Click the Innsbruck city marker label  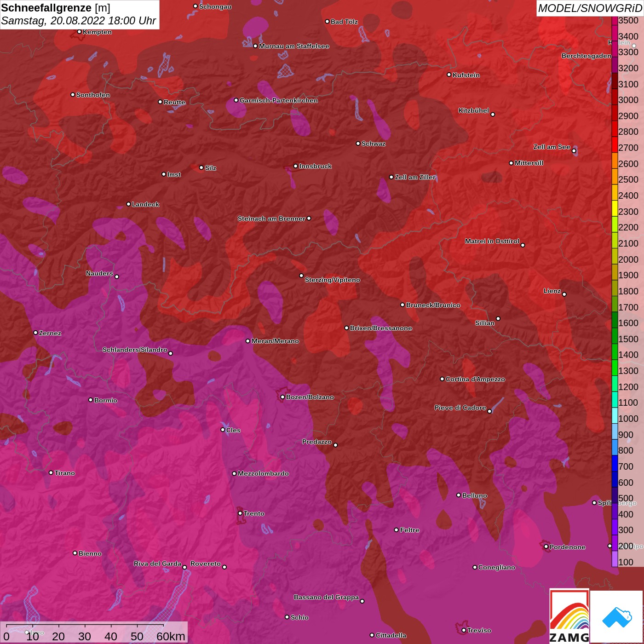(315, 166)
